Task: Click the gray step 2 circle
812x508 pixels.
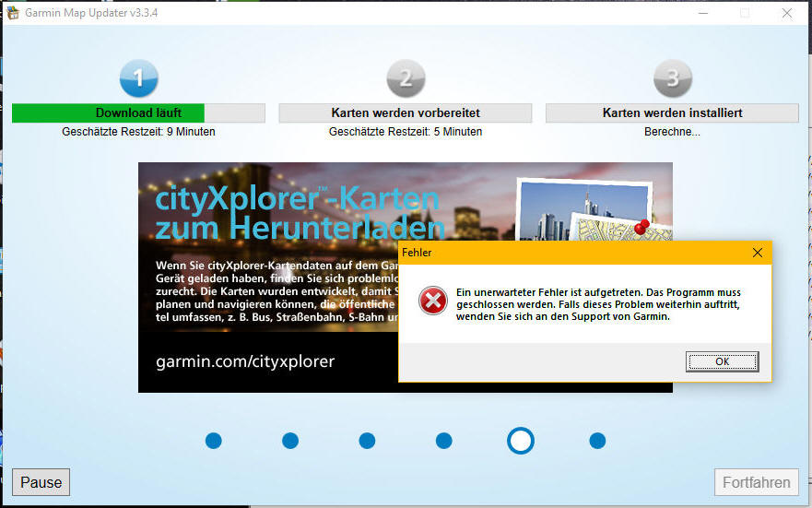Action: point(406,78)
